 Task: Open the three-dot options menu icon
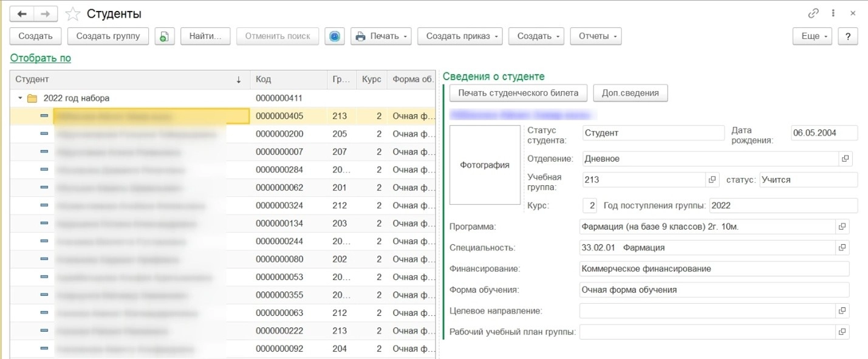(x=833, y=13)
